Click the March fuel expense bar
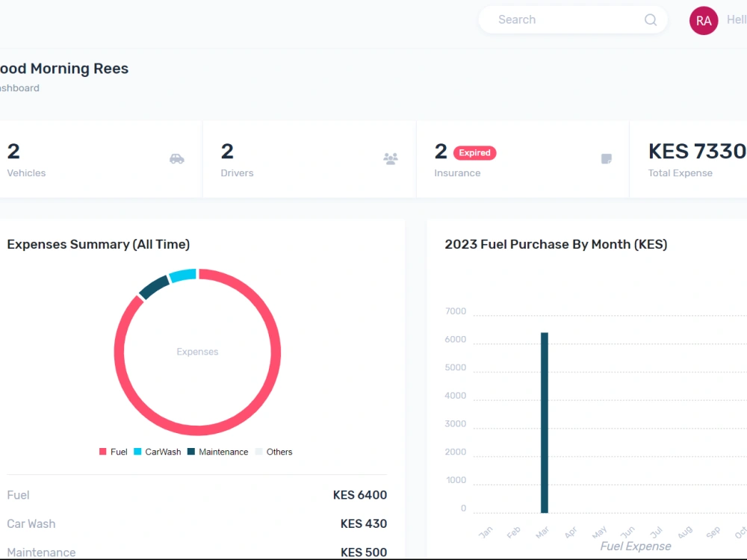 [x=545, y=423]
